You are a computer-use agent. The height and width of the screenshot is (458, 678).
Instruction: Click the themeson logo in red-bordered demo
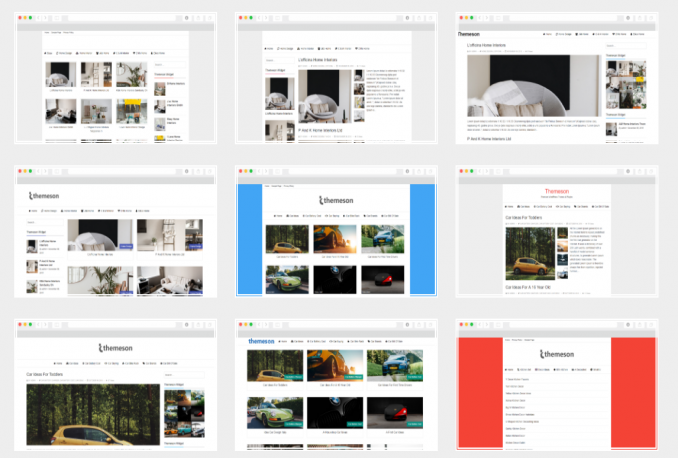[x=557, y=354]
